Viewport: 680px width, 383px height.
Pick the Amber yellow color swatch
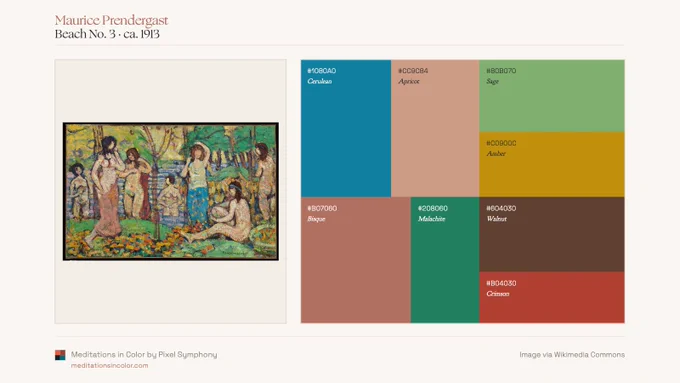pyautogui.click(x=552, y=164)
